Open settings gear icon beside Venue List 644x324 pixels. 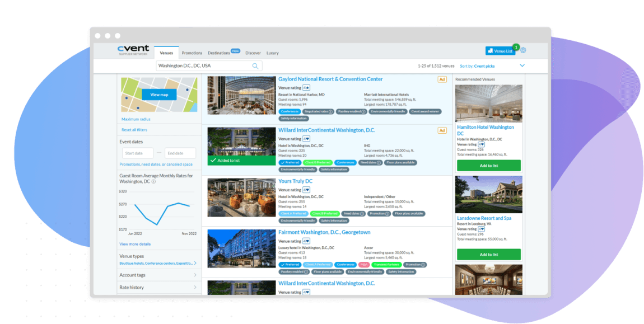(x=523, y=50)
